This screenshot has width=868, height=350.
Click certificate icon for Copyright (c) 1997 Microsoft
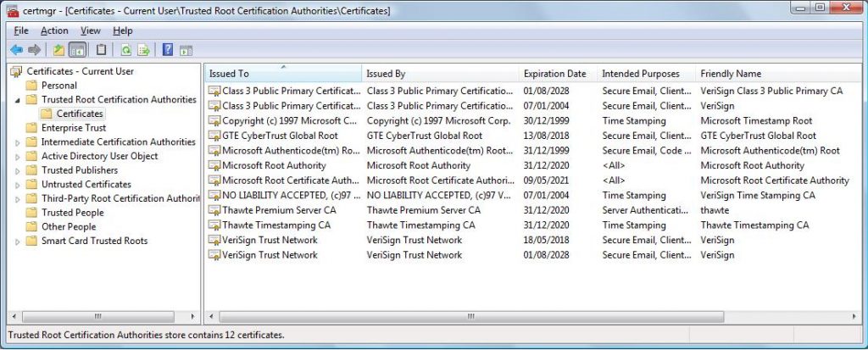point(214,120)
